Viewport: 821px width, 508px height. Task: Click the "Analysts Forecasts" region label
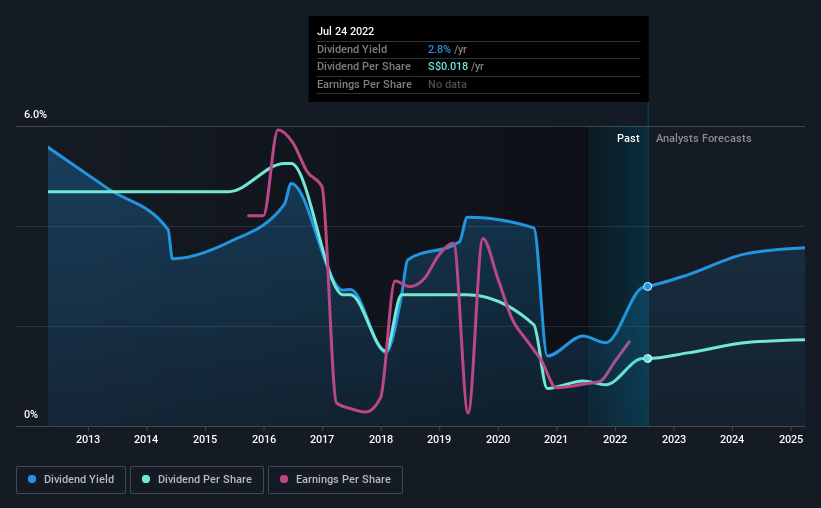703,138
